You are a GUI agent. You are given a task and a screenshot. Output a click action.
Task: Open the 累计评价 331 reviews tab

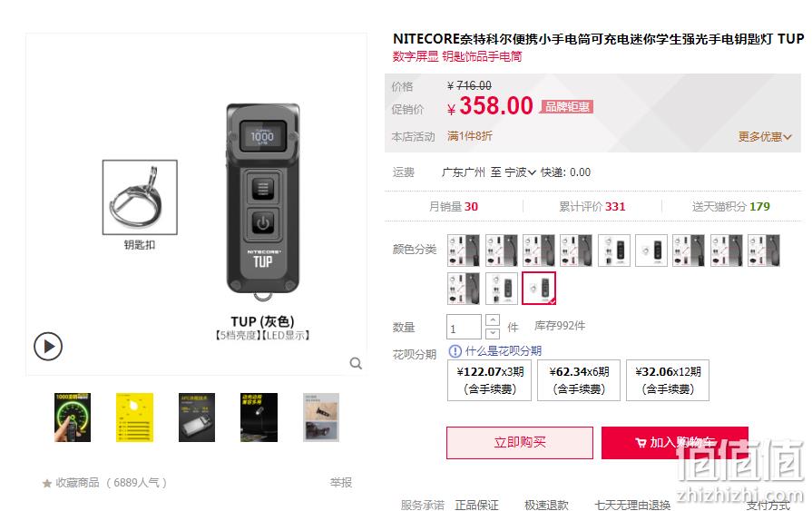pyautogui.click(x=592, y=207)
